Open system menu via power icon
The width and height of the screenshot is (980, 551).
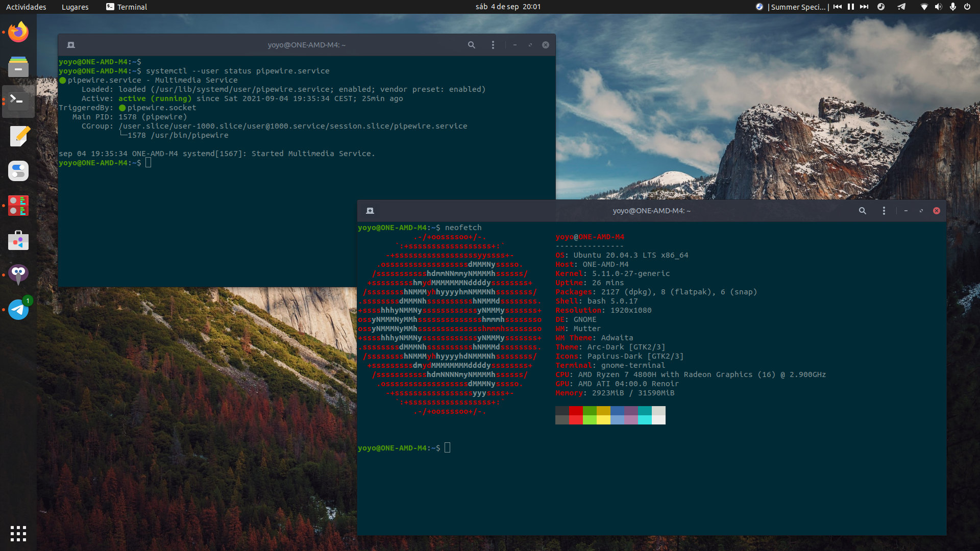[x=967, y=7]
